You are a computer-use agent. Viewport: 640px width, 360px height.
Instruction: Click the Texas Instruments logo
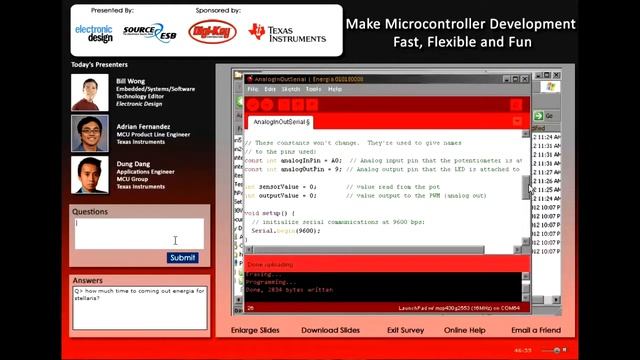coord(287,33)
